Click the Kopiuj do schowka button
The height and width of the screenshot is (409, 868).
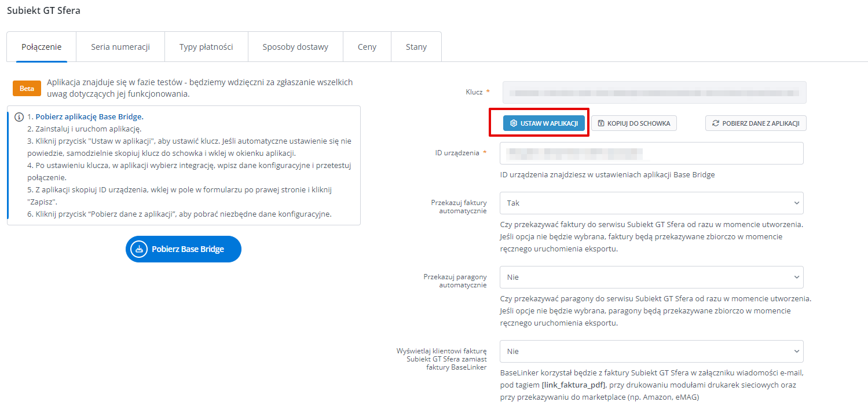coord(634,123)
